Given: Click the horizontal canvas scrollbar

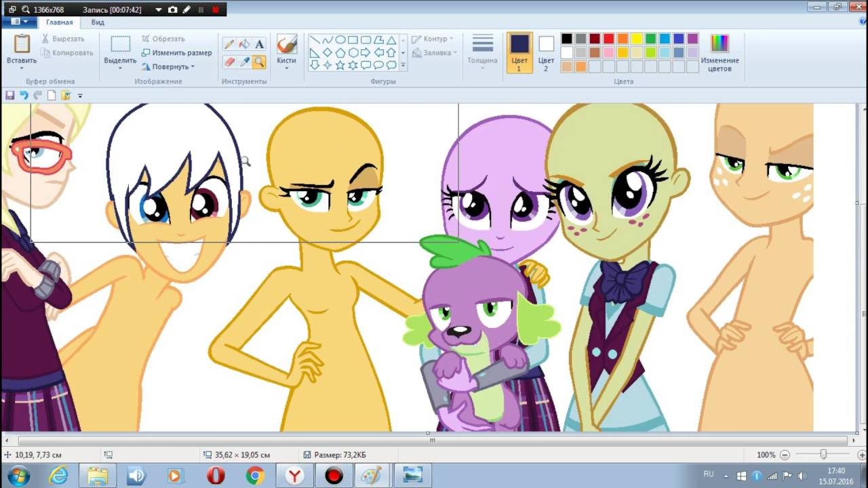Looking at the screenshot, I should click(x=433, y=440).
